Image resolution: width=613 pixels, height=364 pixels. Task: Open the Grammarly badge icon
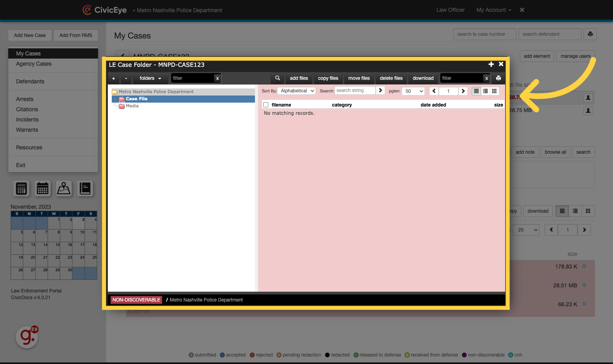tap(27, 337)
